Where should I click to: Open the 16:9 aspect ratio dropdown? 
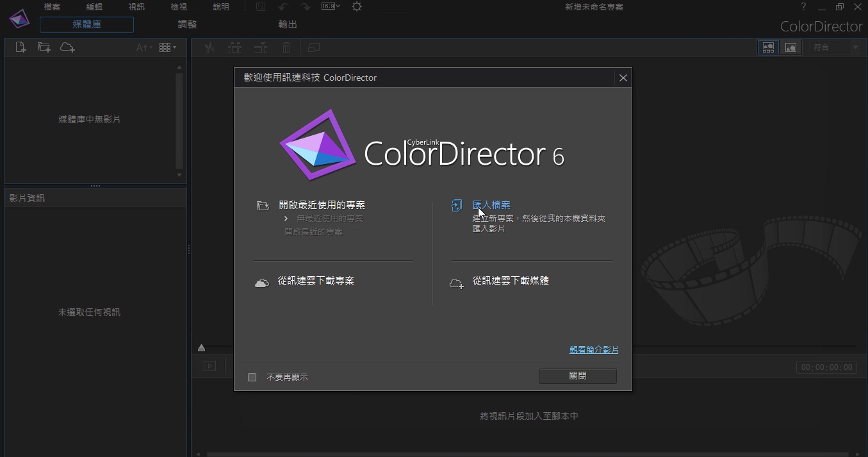click(x=331, y=6)
